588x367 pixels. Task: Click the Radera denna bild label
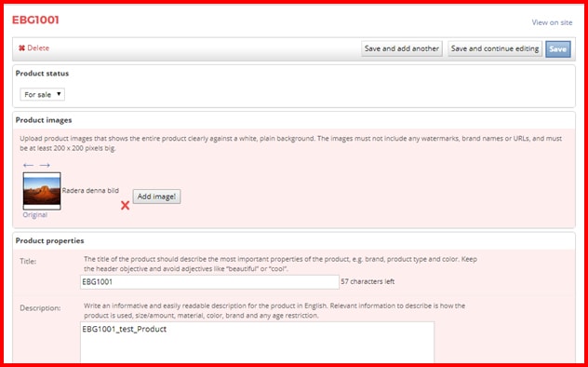point(90,191)
